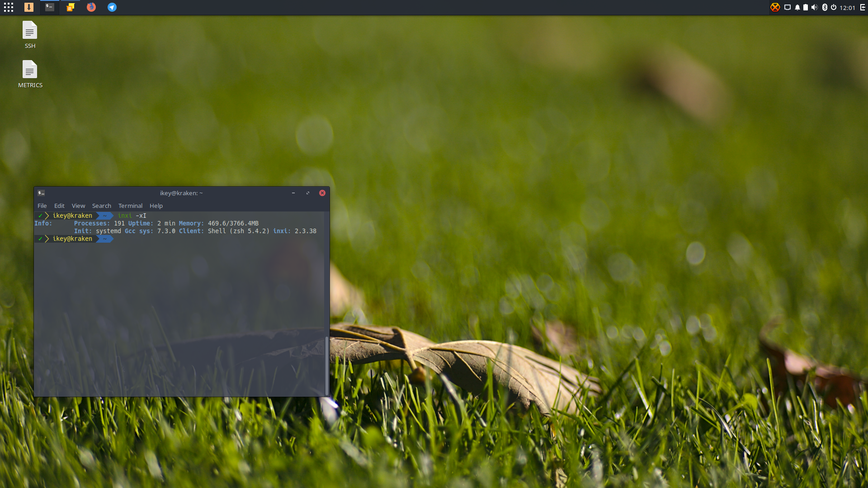
Task: Click the typed command 'inxi -xI'
Action: (132, 216)
